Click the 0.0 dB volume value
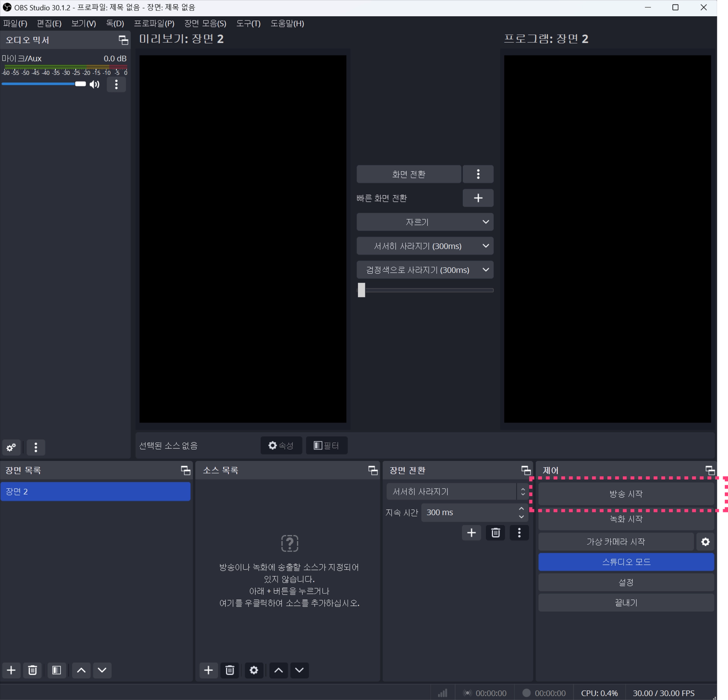This screenshot has height=700, width=728. tap(115, 58)
